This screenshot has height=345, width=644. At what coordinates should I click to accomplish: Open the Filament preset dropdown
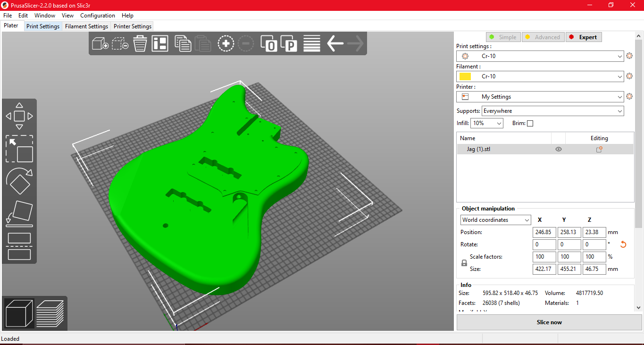click(x=540, y=76)
